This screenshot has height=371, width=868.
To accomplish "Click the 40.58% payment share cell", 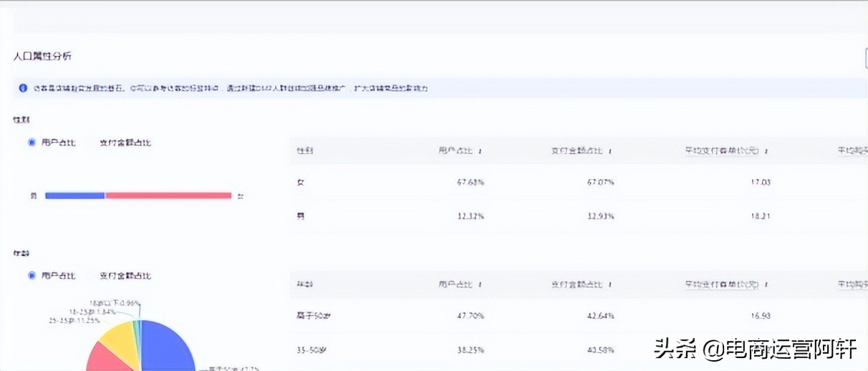I will click(x=600, y=351).
